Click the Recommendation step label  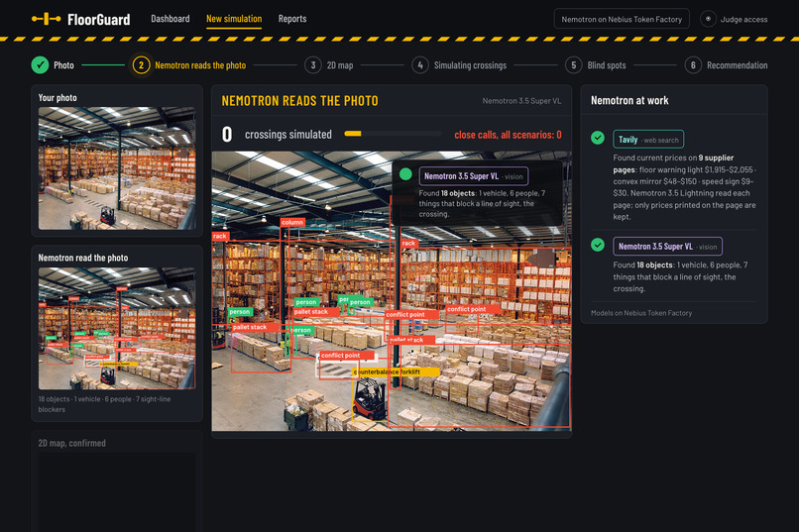point(737,65)
